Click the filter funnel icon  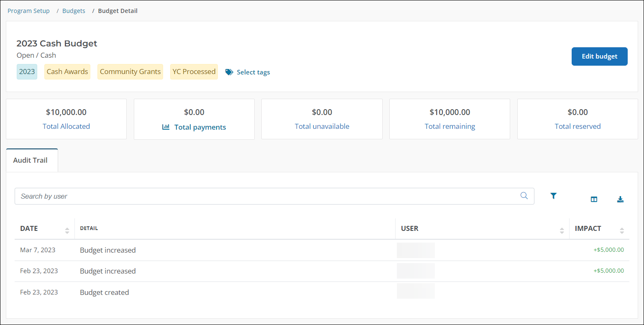pyautogui.click(x=553, y=196)
